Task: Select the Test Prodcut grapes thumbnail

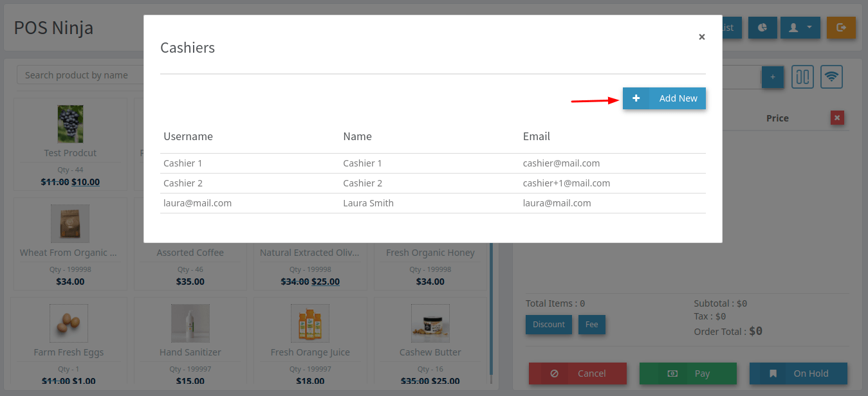Action: (70, 124)
